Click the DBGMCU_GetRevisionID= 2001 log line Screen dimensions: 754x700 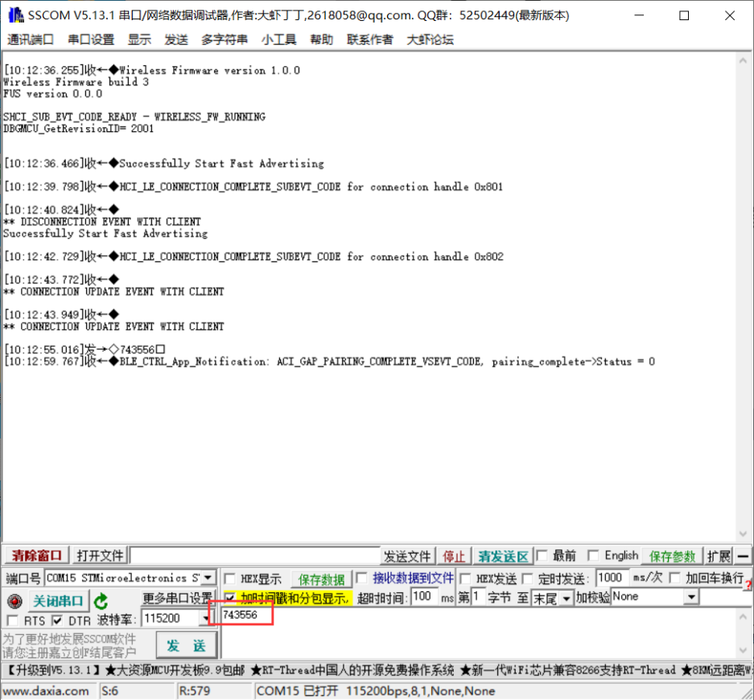[78, 129]
